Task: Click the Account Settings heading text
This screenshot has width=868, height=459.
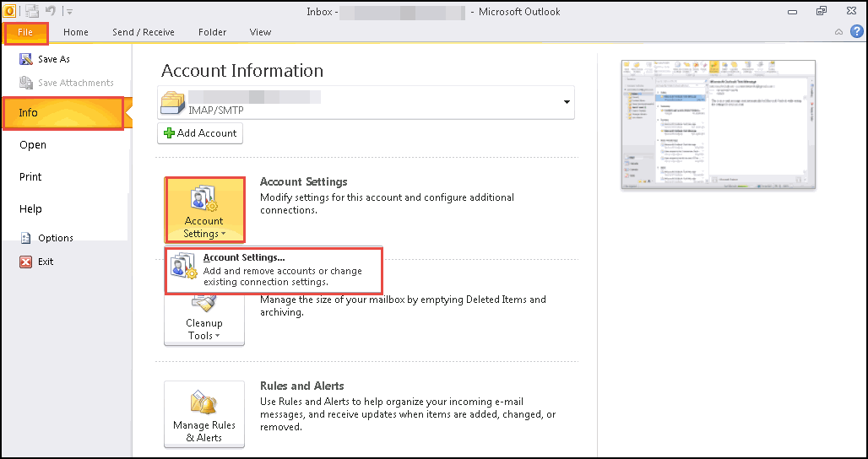Action: tap(304, 182)
